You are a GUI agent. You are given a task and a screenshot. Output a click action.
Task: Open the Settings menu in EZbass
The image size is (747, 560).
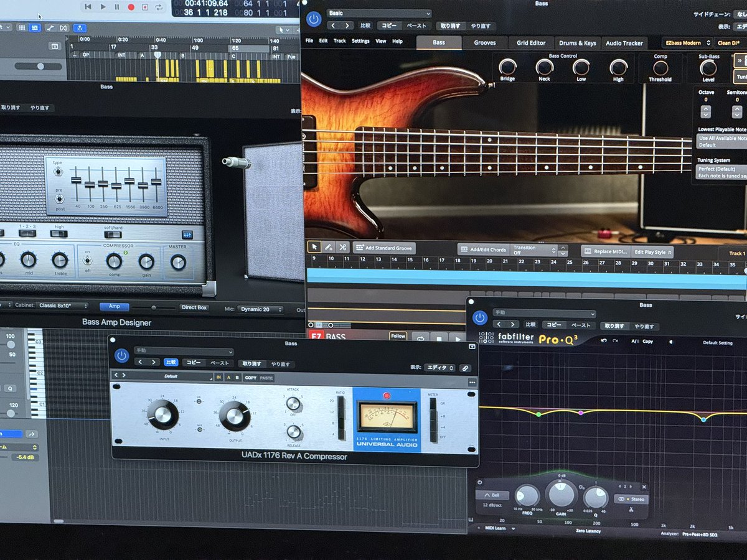click(360, 41)
